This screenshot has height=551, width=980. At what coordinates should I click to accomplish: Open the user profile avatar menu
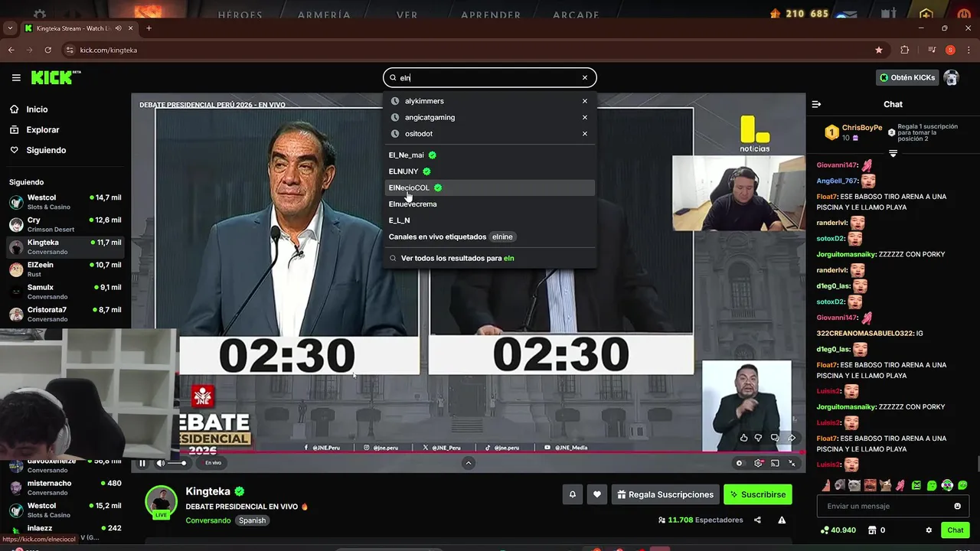coord(951,77)
